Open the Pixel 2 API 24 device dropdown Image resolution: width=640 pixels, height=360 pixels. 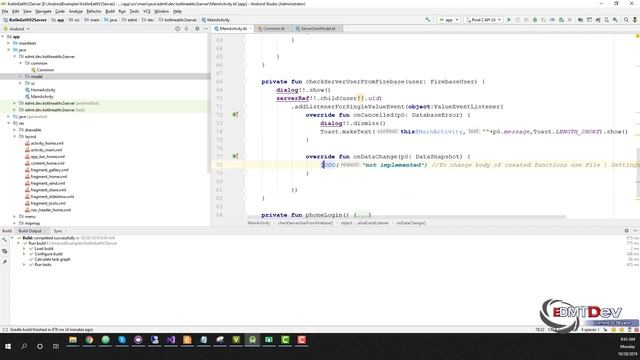coord(483,20)
